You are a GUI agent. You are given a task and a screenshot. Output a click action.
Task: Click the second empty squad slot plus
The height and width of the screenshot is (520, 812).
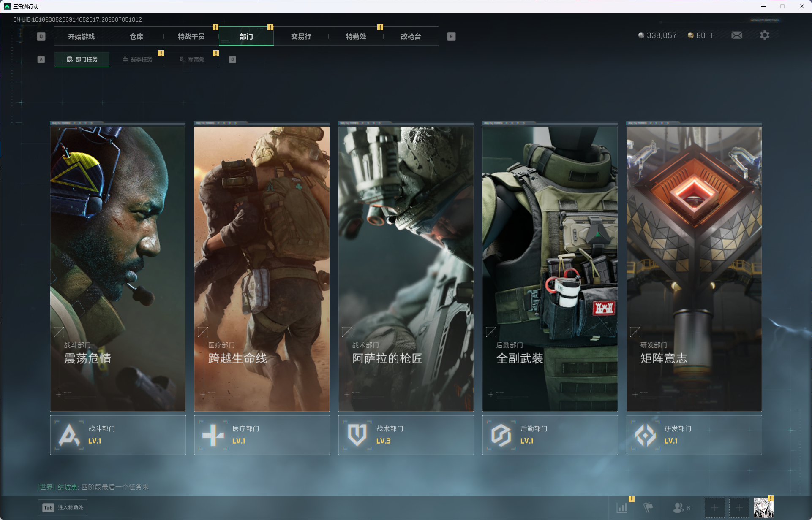point(739,508)
